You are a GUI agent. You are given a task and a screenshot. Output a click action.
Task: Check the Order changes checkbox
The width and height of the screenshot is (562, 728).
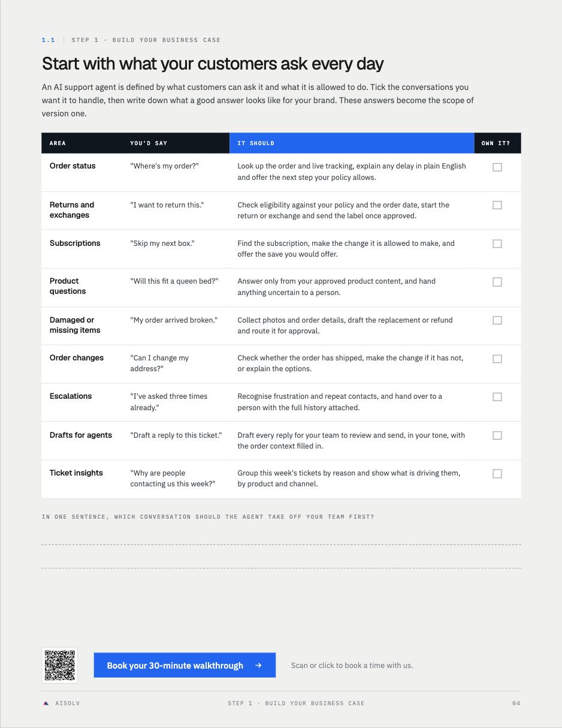pyautogui.click(x=497, y=359)
